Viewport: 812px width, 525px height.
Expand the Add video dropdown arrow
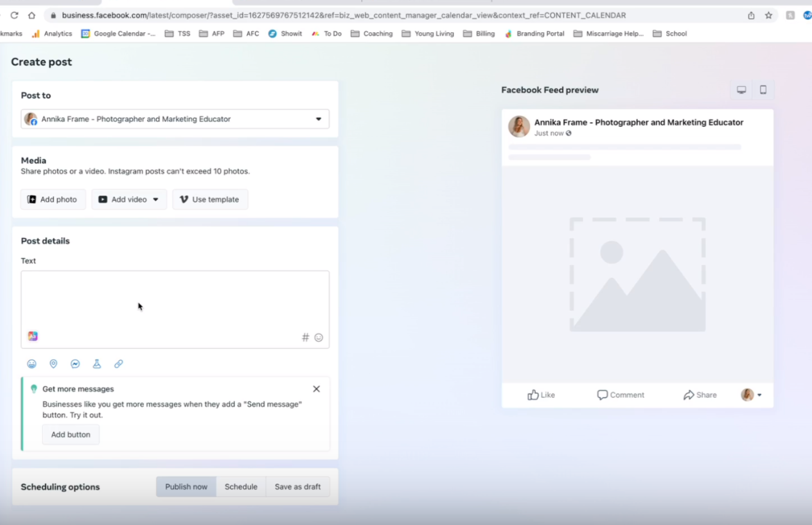tap(156, 199)
